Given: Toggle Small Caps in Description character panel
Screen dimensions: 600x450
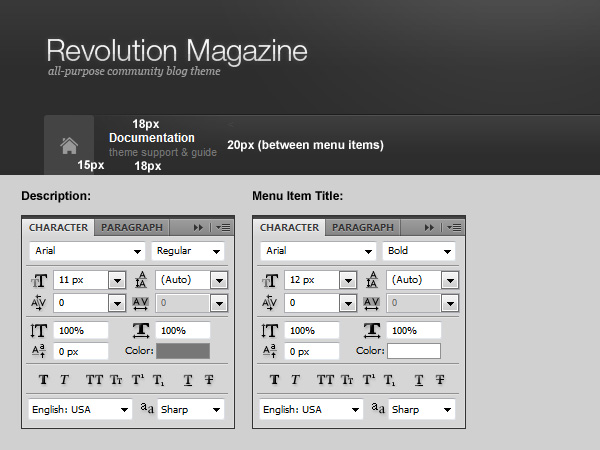Looking at the screenshot, I should pos(116,380).
